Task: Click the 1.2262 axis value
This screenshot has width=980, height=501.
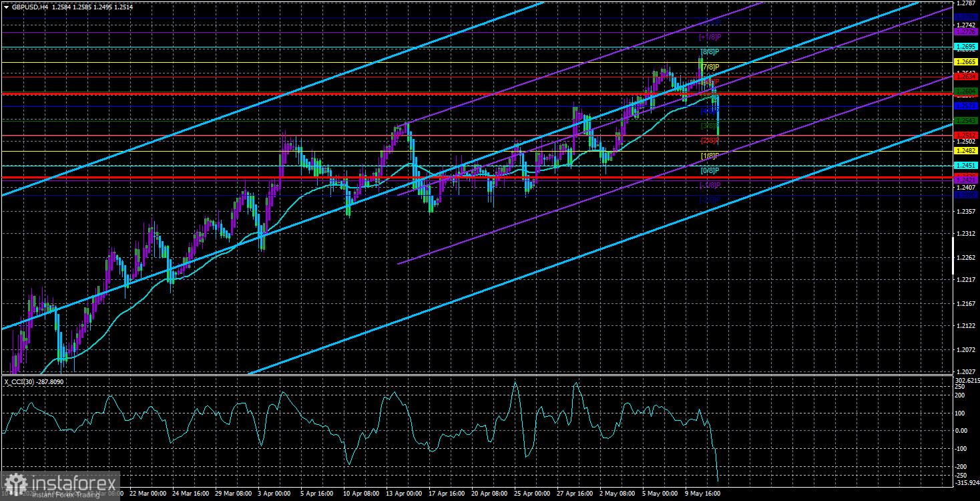Action: [967, 258]
